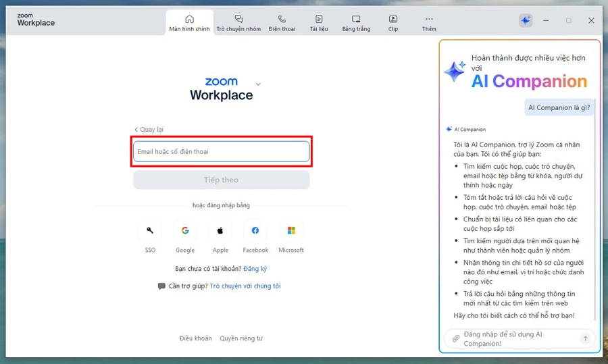Sign in with the Google icon
The width and height of the screenshot is (608, 364).
pos(185,231)
